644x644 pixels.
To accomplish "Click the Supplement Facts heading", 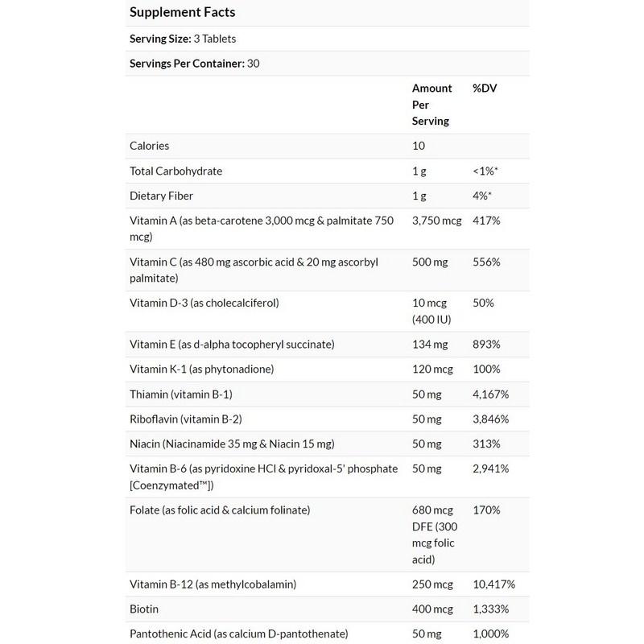I will click(183, 14).
